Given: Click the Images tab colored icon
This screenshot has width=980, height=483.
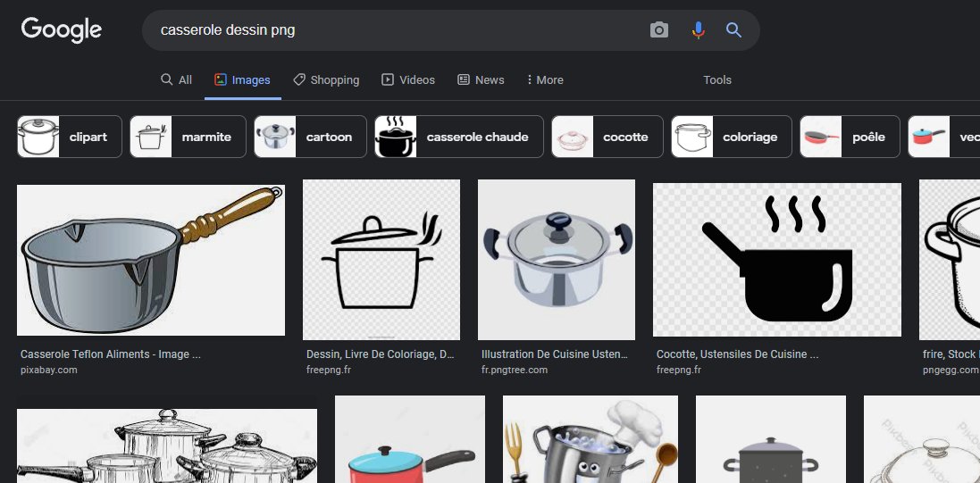Looking at the screenshot, I should pyautogui.click(x=220, y=79).
